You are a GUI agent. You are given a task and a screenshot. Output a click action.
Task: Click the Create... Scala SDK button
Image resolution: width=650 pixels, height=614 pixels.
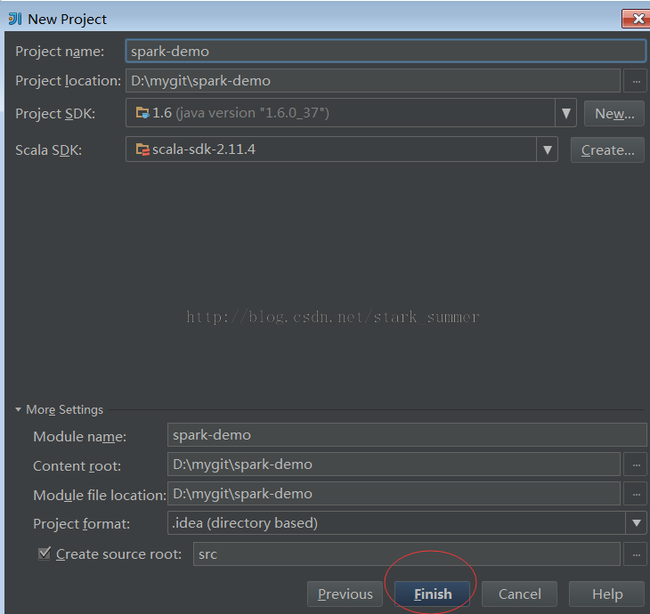pos(607,150)
